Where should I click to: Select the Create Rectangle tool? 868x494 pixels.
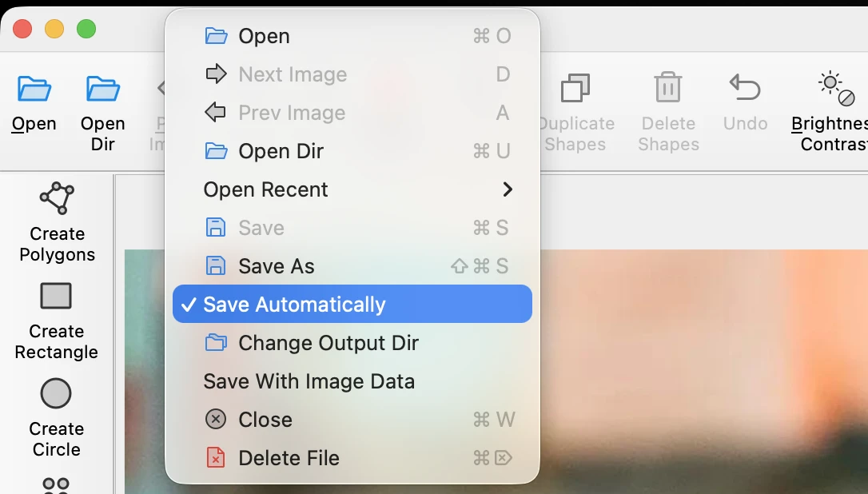pos(56,320)
